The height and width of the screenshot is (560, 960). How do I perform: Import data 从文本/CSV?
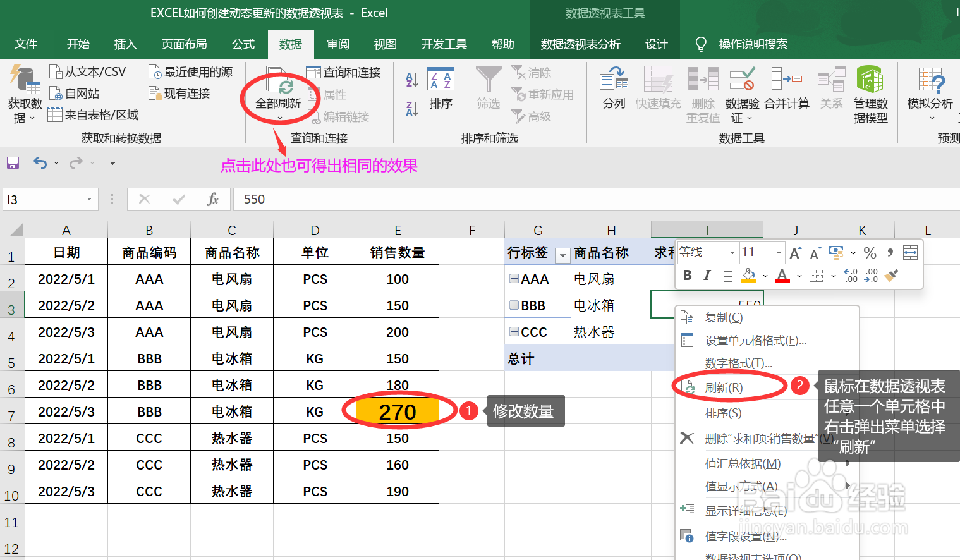(x=88, y=72)
